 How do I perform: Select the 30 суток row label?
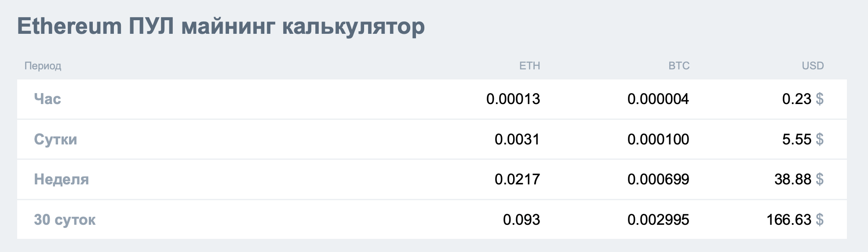65,220
